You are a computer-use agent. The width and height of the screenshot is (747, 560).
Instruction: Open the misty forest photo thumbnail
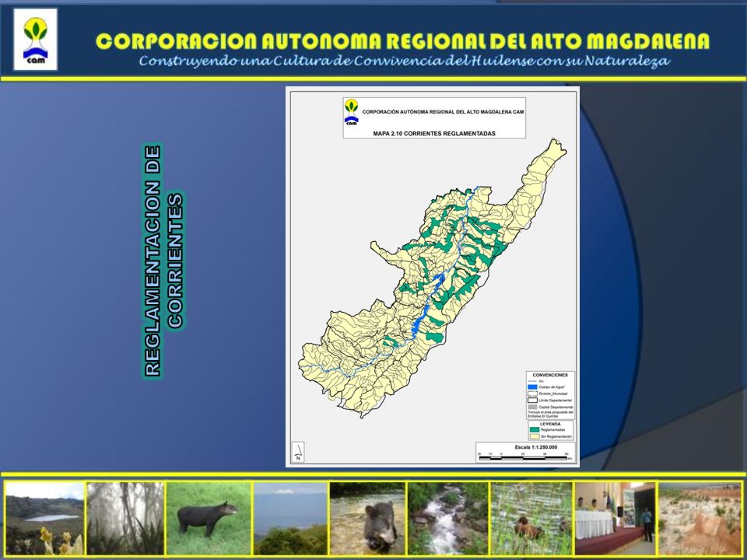(126, 519)
